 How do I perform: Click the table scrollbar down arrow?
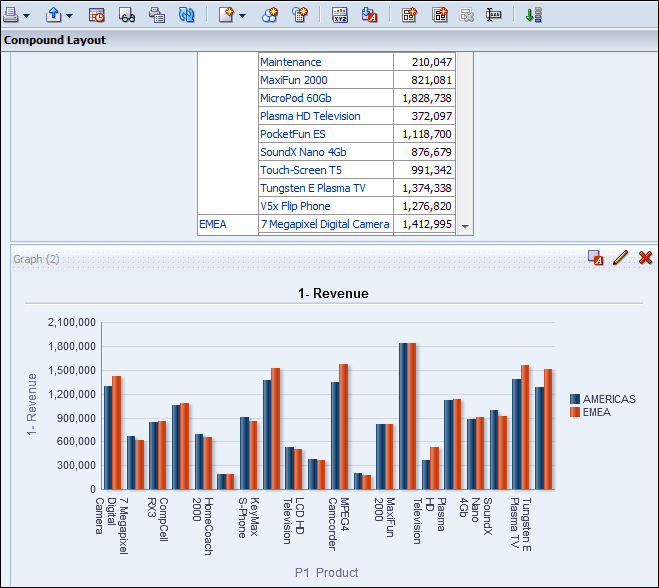click(464, 227)
